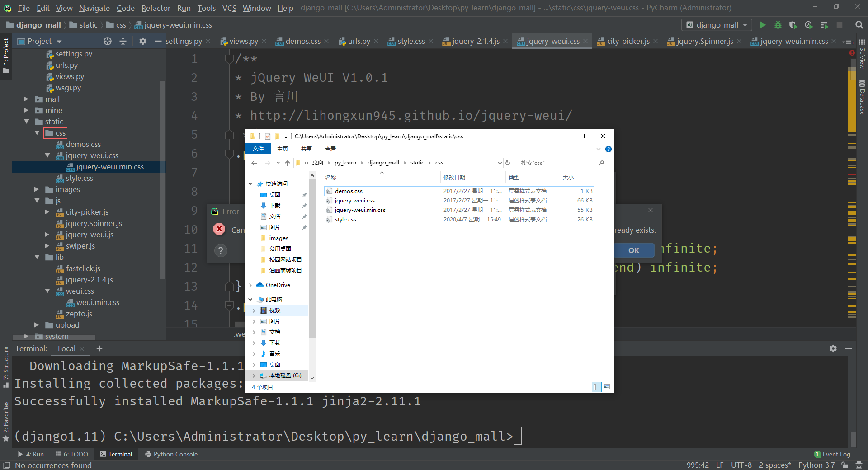Open the Terminal settings gear
Screen dimensions: 868x470
pos(833,348)
